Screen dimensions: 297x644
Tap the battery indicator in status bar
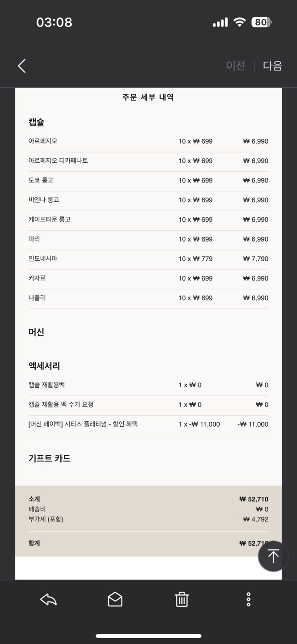click(261, 22)
